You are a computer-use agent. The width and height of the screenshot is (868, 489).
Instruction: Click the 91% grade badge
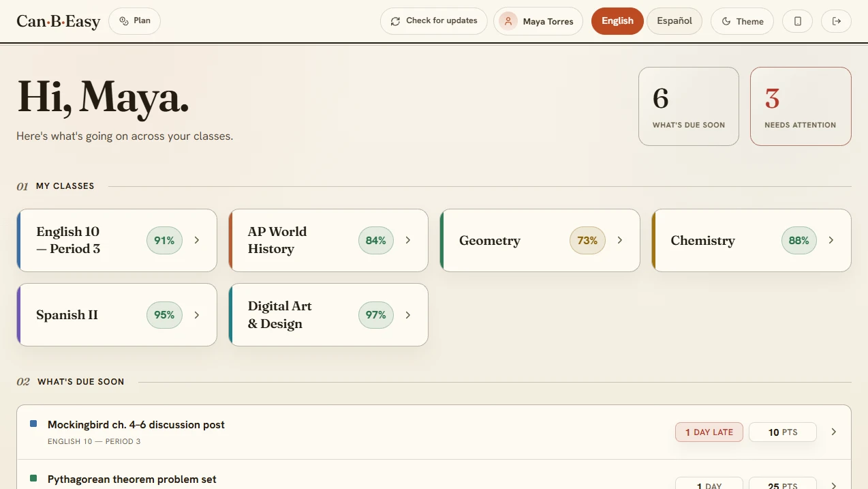pyautogui.click(x=164, y=240)
